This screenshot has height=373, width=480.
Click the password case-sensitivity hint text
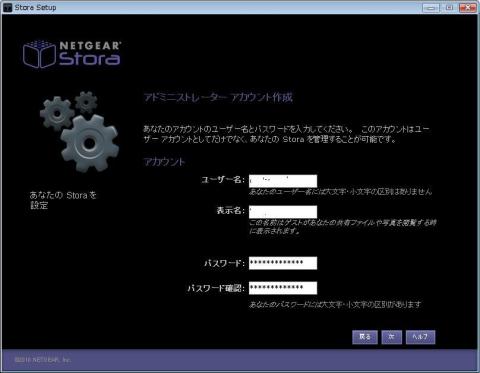(335, 304)
